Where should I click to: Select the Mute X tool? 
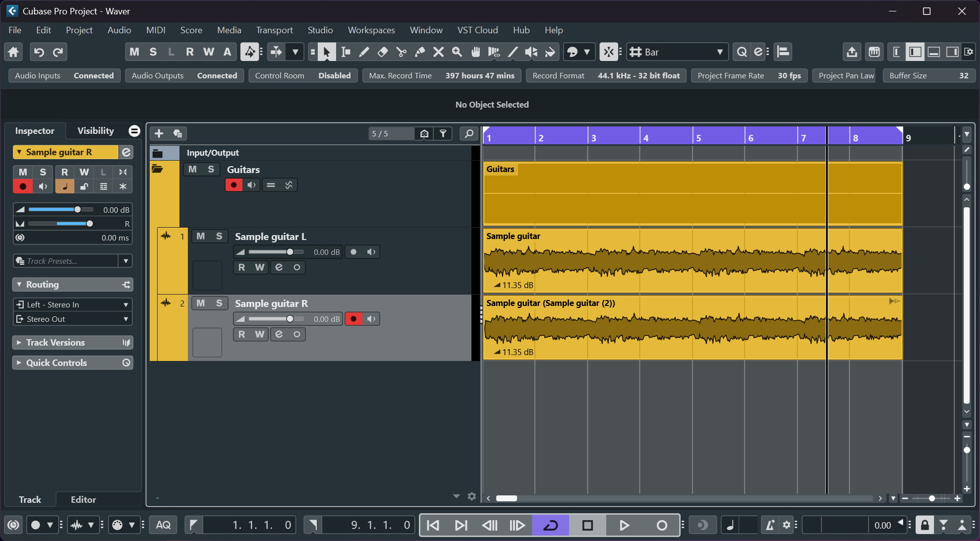coord(438,52)
